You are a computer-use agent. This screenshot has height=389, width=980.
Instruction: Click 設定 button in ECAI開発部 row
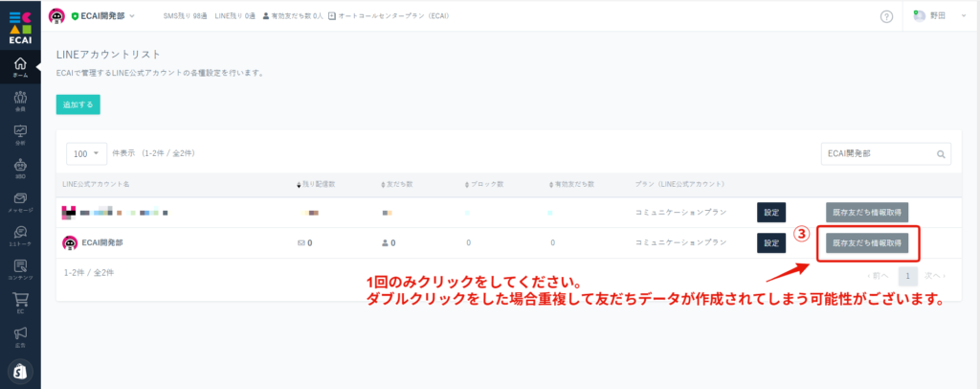click(771, 243)
